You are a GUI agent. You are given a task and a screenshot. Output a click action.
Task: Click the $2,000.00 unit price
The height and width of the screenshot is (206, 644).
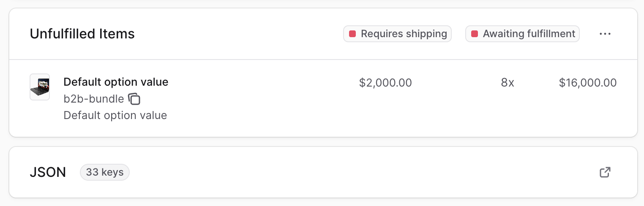click(385, 83)
